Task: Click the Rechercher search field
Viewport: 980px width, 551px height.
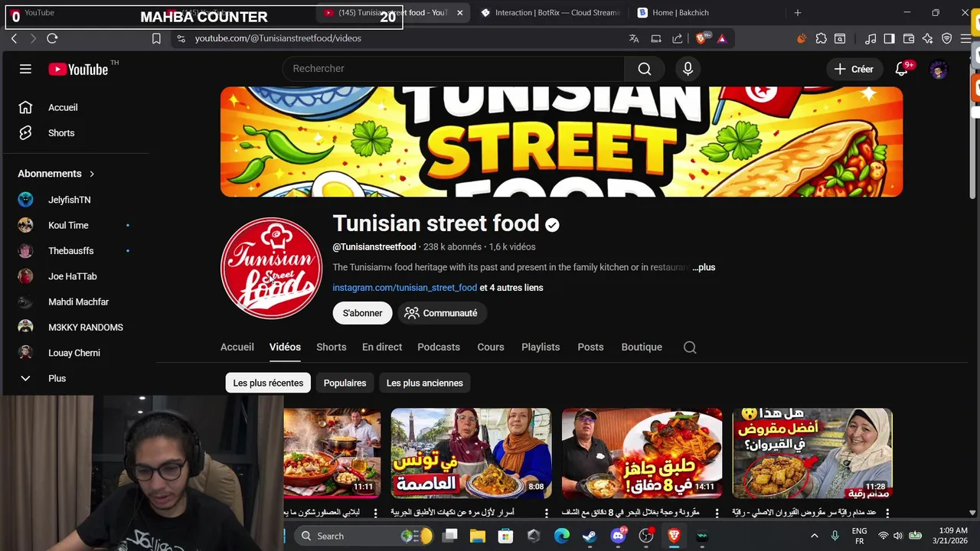Action: coord(453,69)
